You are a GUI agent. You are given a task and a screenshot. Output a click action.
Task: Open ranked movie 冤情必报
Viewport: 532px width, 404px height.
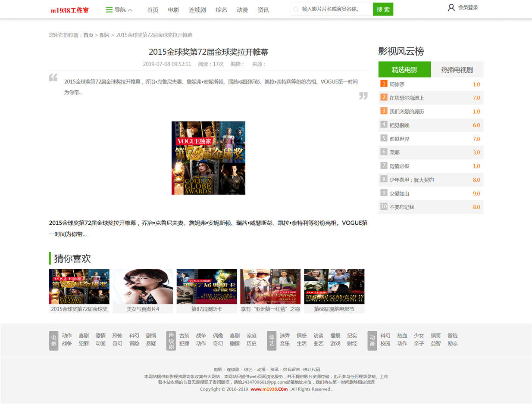click(x=400, y=166)
